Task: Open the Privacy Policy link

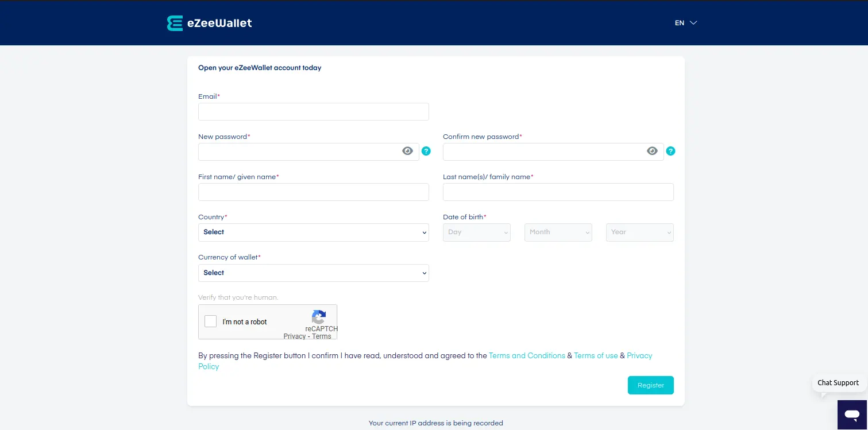Action: 639,356
